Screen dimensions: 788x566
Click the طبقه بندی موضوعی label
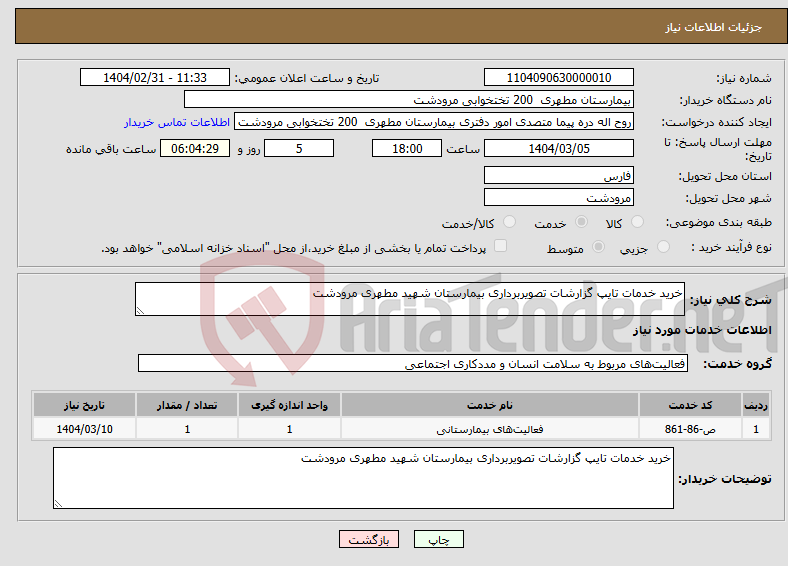(x=719, y=222)
